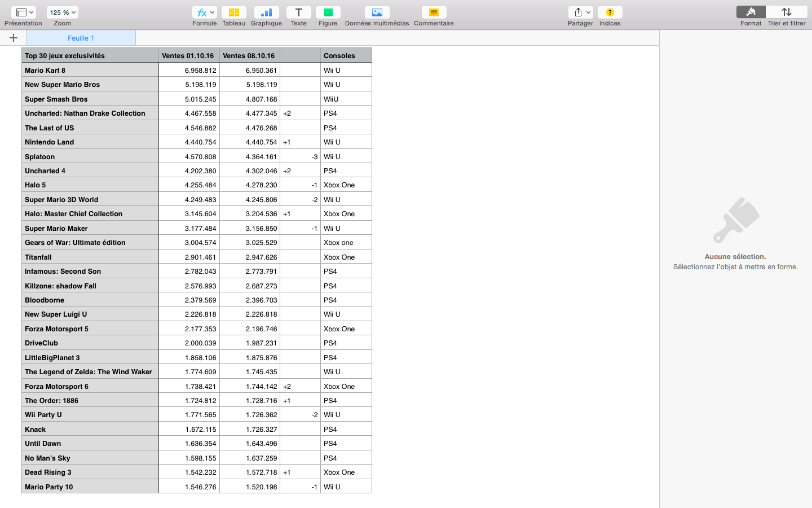Click the DriveClub cell
The width and height of the screenshot is (812, 508).
[90, 343]
